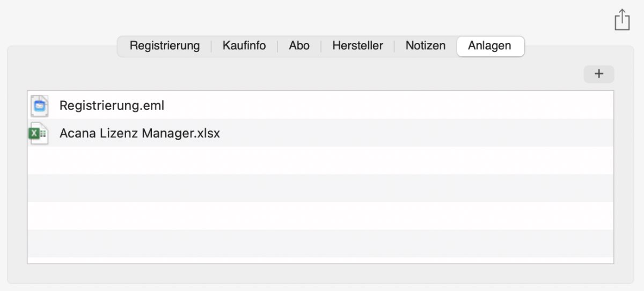
Task: Click blank space right of Acana Lizenz Manager.xlsx
Action: (417, 133)
